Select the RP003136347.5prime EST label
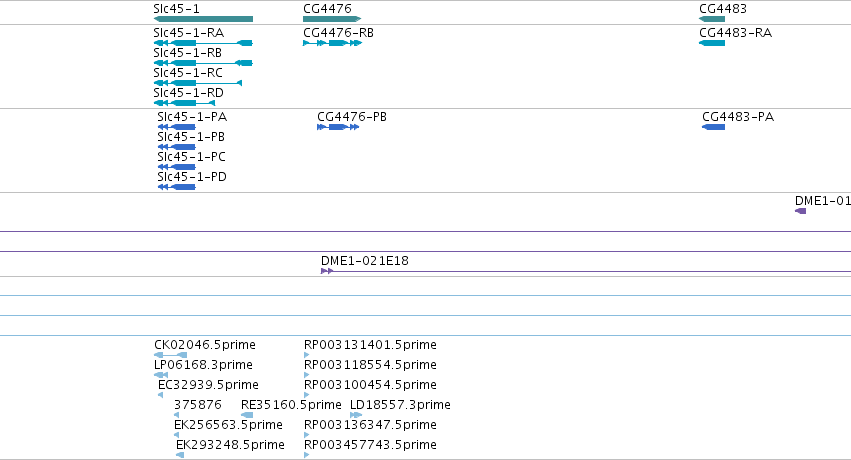Viewport: 851px width, 460px height. coord(370,425)
